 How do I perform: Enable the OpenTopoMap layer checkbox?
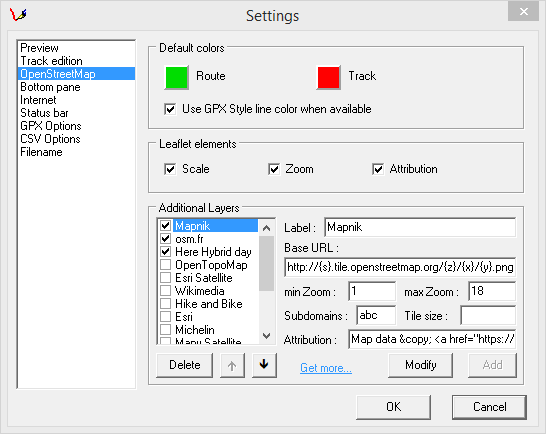(x=165, y=265)
